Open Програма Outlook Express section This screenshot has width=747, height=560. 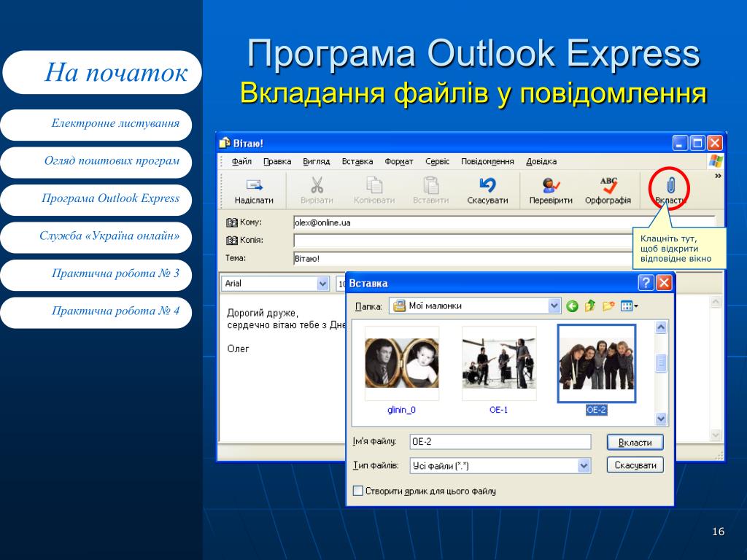click(96, 200)
